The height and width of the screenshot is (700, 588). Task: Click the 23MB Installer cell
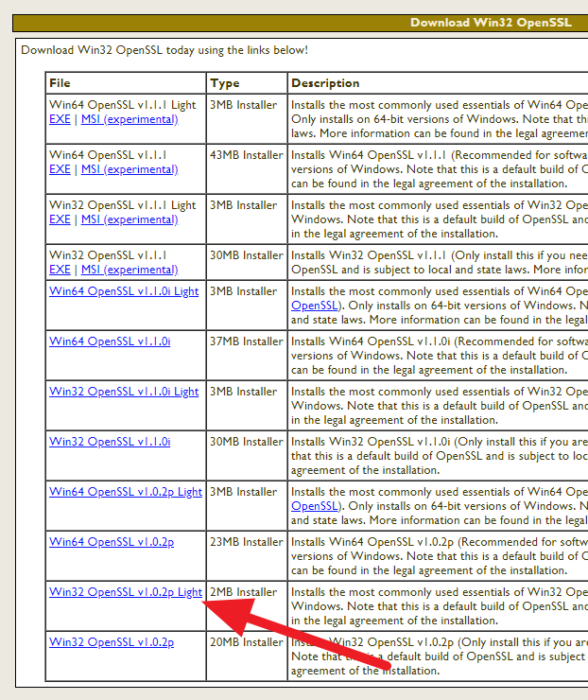point(247,556)
